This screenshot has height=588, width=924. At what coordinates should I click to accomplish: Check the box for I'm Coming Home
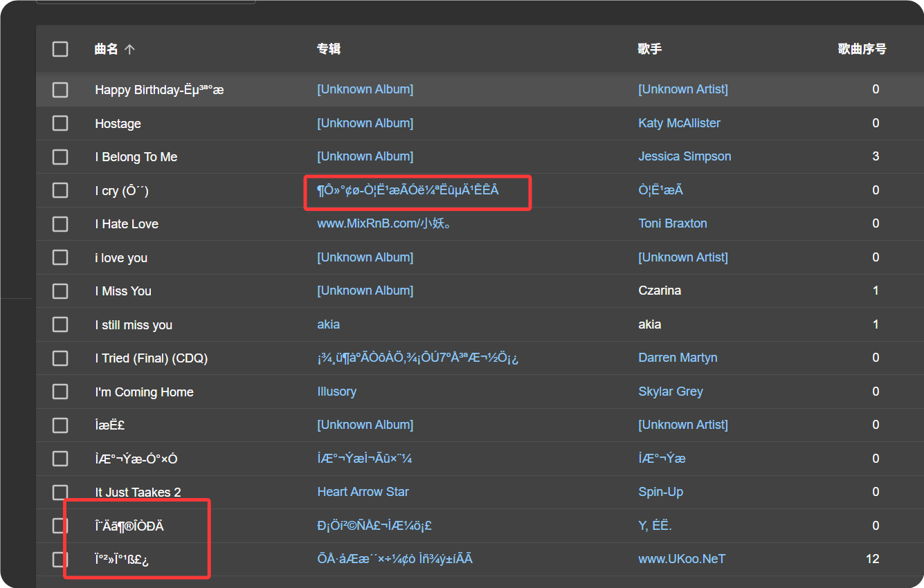[60, 392]
